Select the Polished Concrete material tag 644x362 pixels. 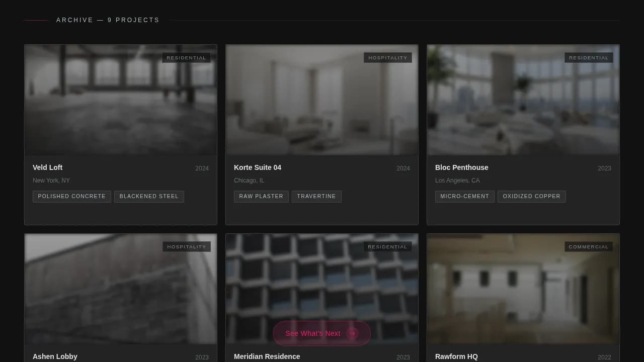72,197
